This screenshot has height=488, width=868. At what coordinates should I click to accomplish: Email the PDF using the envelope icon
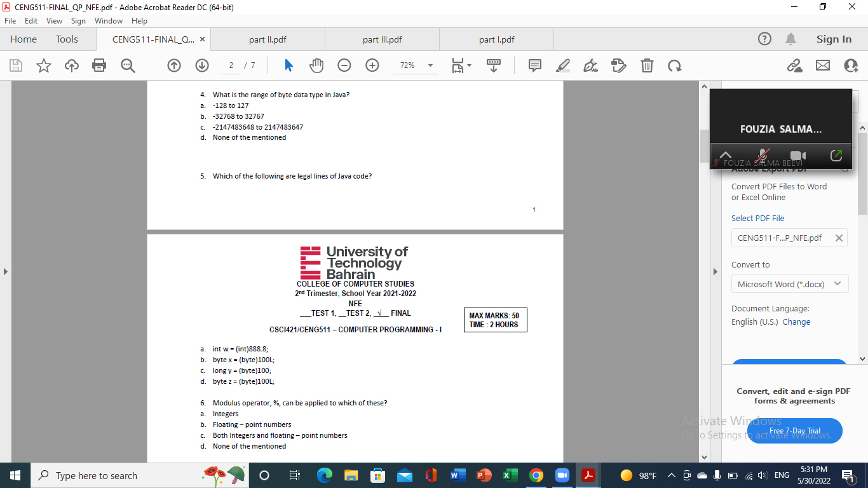coord(822,65)
